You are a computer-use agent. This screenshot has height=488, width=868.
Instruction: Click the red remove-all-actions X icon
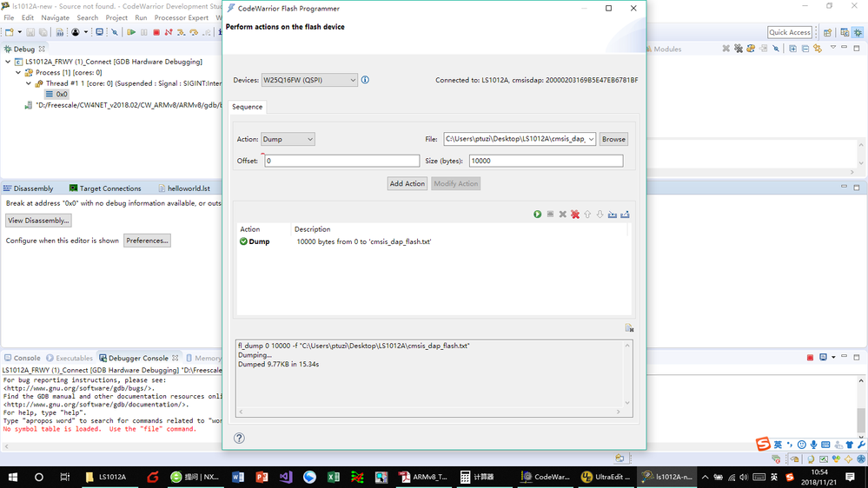coord(575,214)
